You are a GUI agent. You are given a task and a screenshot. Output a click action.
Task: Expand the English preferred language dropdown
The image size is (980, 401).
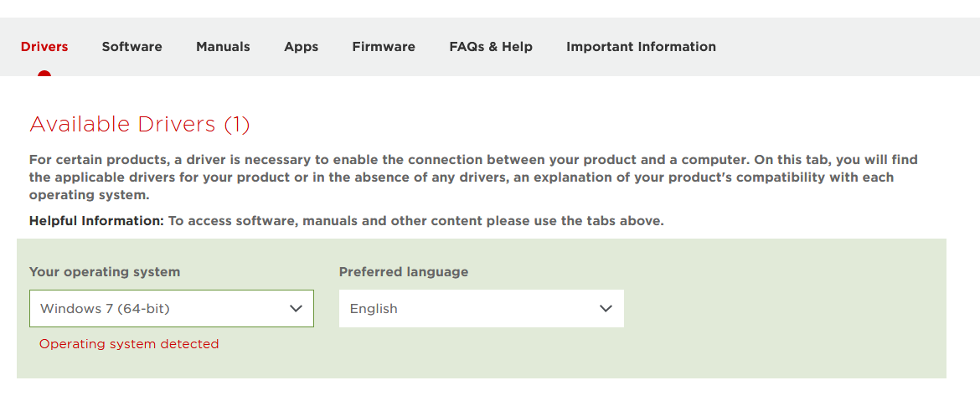(x=469, y=308)
